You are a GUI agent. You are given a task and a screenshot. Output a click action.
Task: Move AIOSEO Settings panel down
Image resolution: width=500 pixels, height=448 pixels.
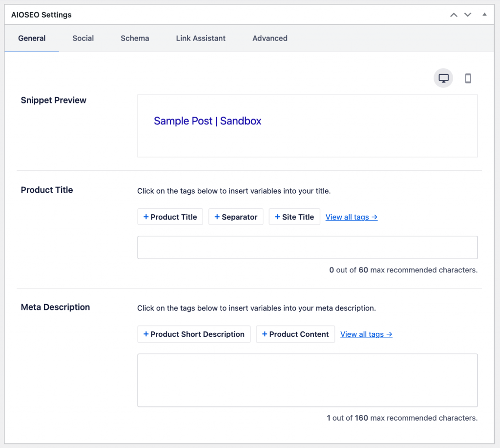467,15
